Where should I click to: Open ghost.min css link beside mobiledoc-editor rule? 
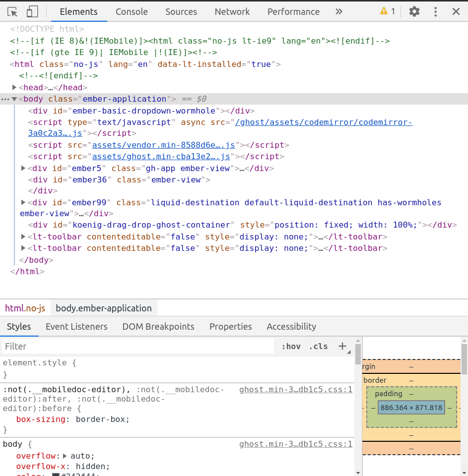pos(296,390)
